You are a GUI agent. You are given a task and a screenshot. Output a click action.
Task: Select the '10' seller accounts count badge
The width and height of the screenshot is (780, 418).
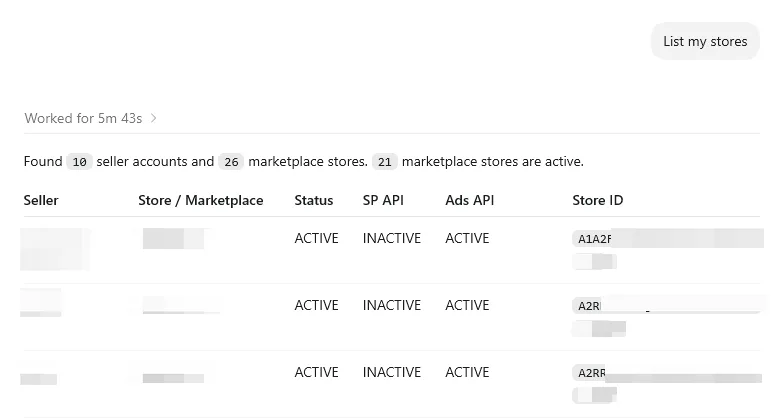coord(80,162)
